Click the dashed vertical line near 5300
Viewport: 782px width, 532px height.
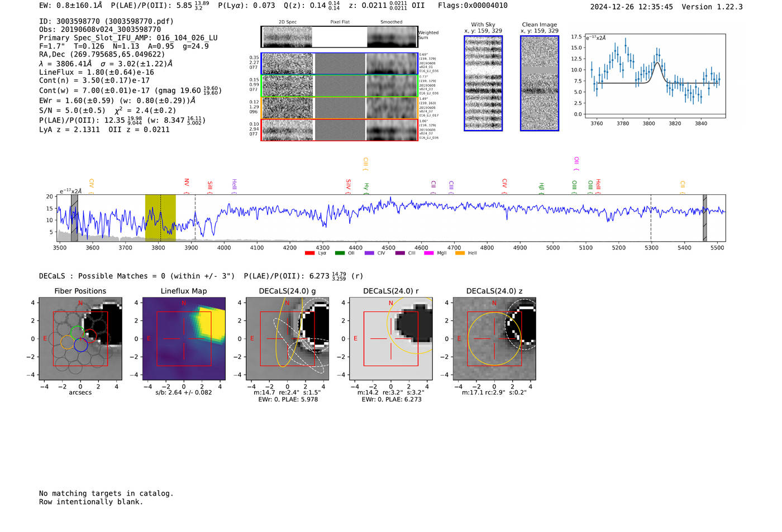click(651, 218)
